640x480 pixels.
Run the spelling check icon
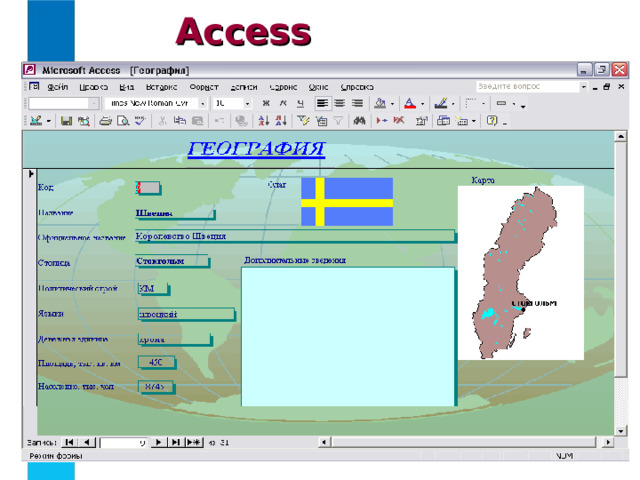[140, 121]
